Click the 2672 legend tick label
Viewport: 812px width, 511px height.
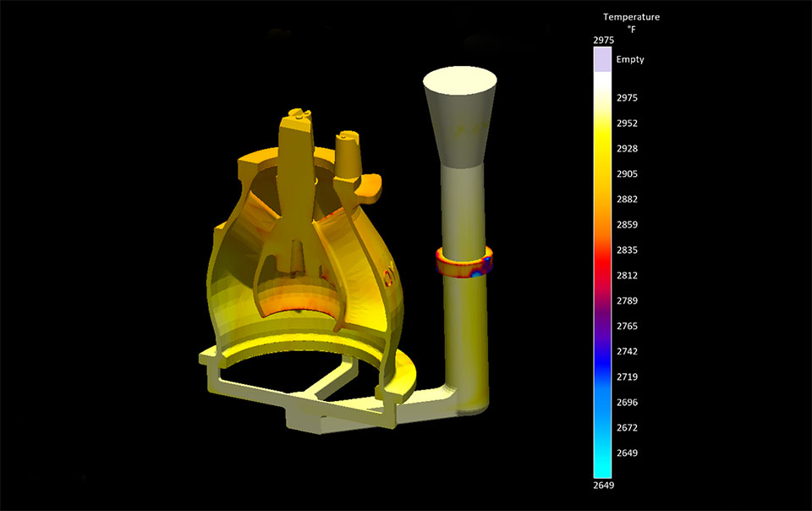click(x=627, y=427)
